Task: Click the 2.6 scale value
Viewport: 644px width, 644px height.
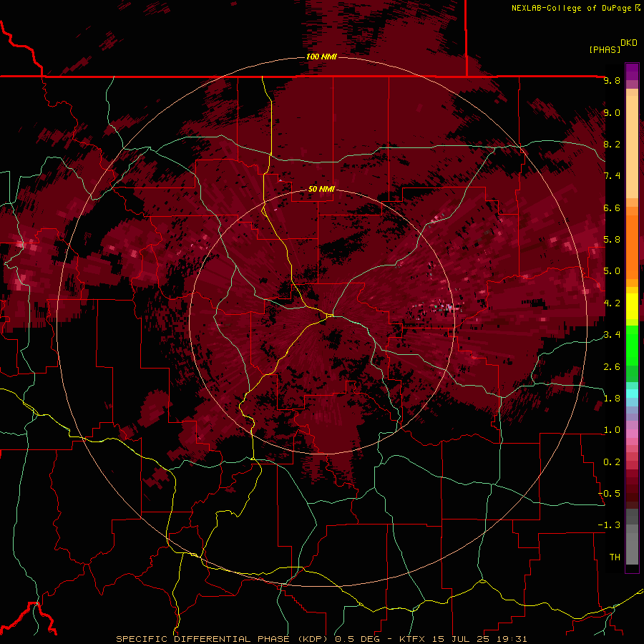Action: pyautogui.click(x=612, y=367)
